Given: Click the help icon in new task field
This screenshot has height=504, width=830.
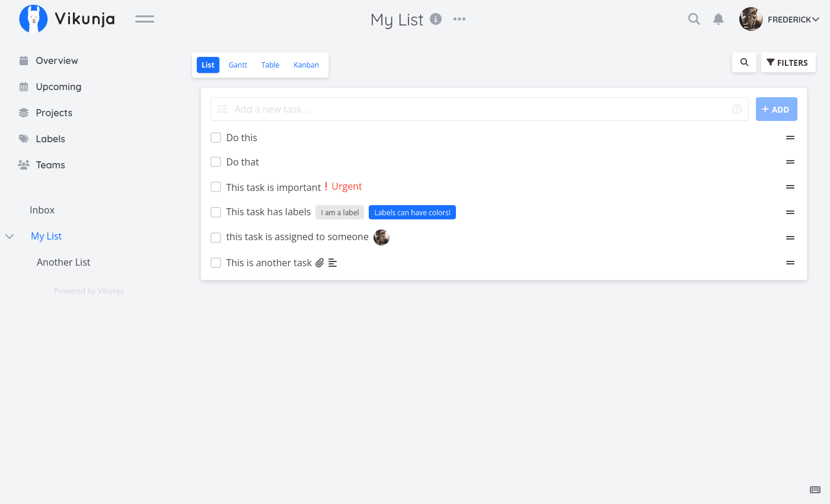Looking at the screenshot, I should point(737,109).
